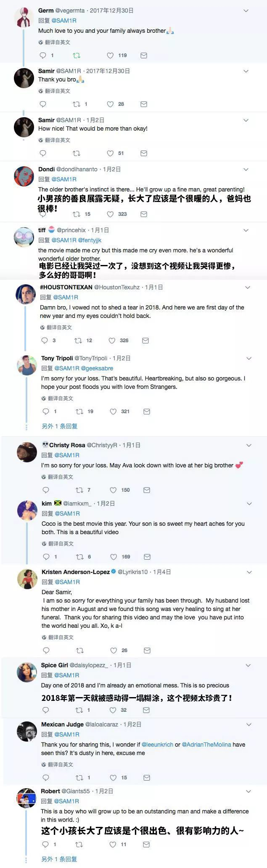
Task: Show more replies under Robert's tweet
Action: (x=59, y=859)
